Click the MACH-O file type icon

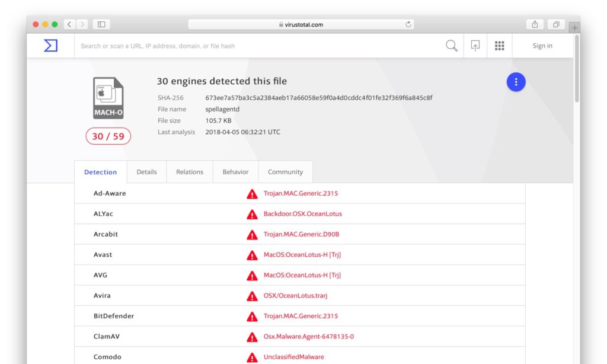(x=108, y=98)
